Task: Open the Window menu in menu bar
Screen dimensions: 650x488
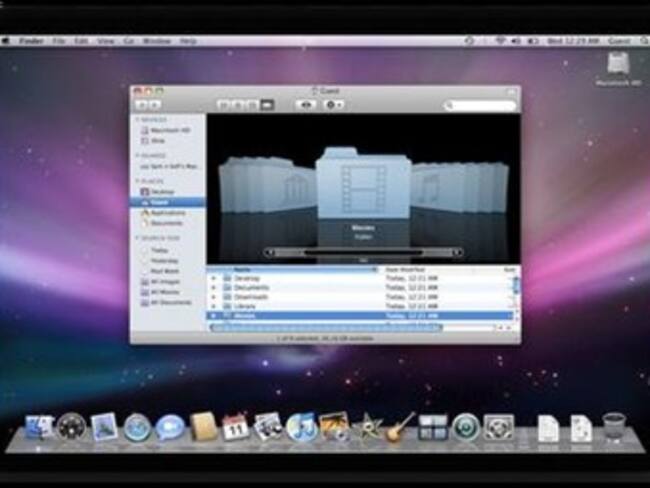Action: [156, 41]
